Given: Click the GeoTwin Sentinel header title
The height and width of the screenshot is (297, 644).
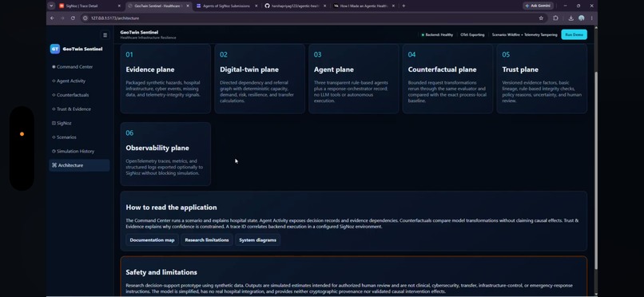Looking at the screenshot, I should pos(139,33).
